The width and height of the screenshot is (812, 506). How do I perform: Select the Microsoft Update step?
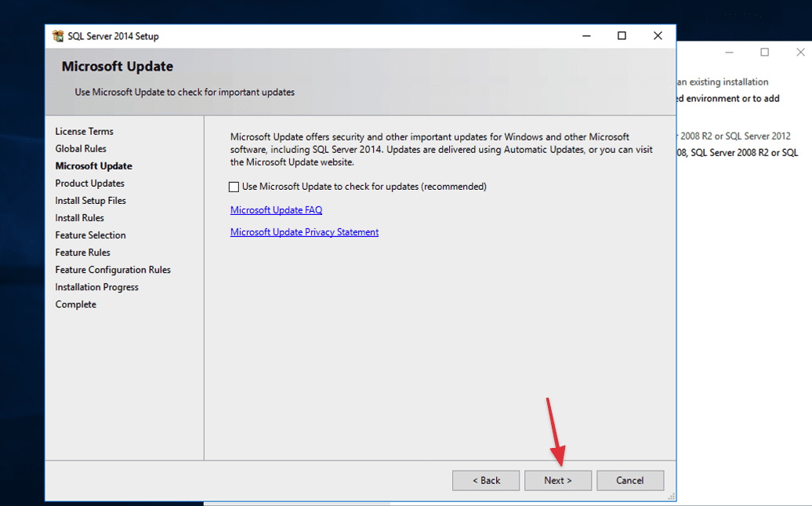[93, 166]
